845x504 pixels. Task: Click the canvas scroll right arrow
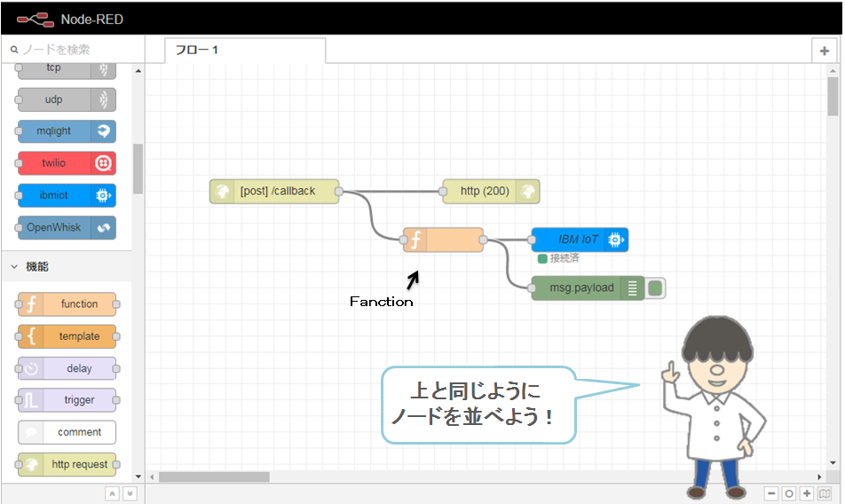click(x=819, y=477)
